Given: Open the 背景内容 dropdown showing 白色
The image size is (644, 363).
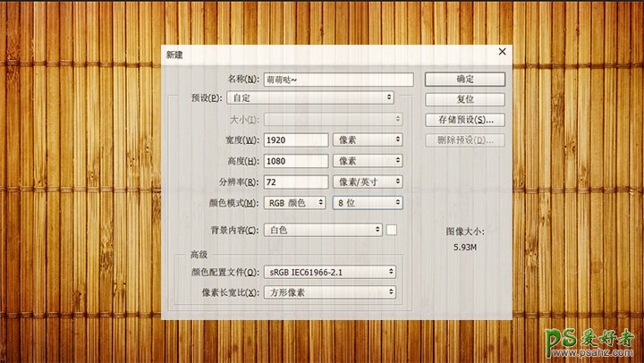Looking at the screenshot, I should point(324,230).
